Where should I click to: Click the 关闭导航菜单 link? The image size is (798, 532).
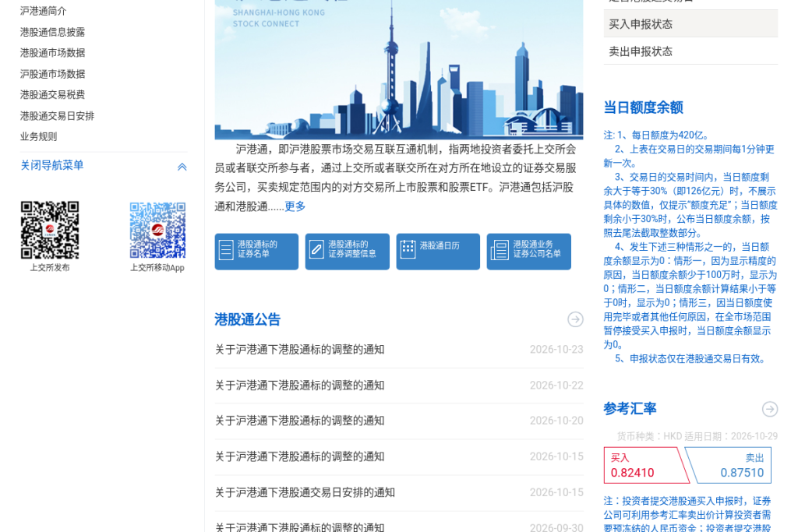click(52, 165)
